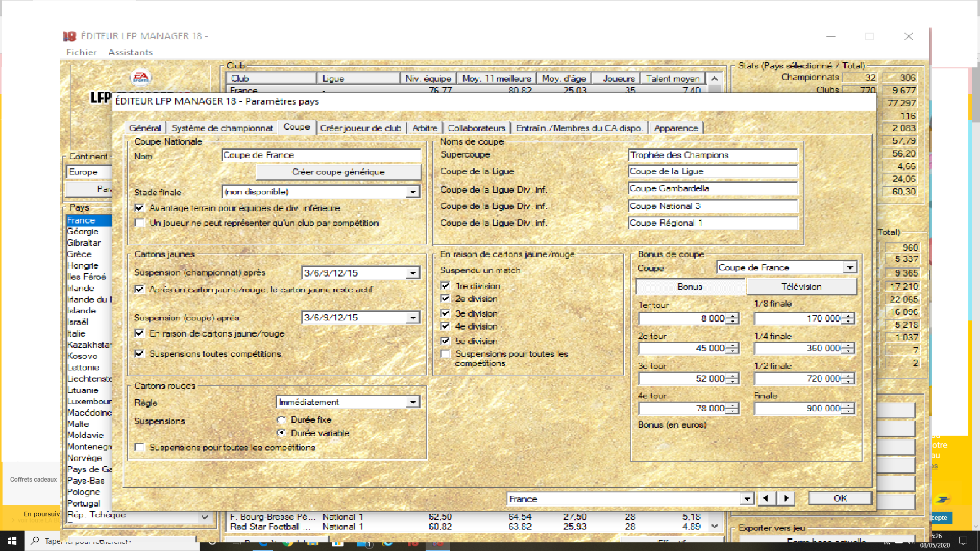Select Portugal in the Pays list
Screen dimensions: 980x551
click(x=84, y=503)
